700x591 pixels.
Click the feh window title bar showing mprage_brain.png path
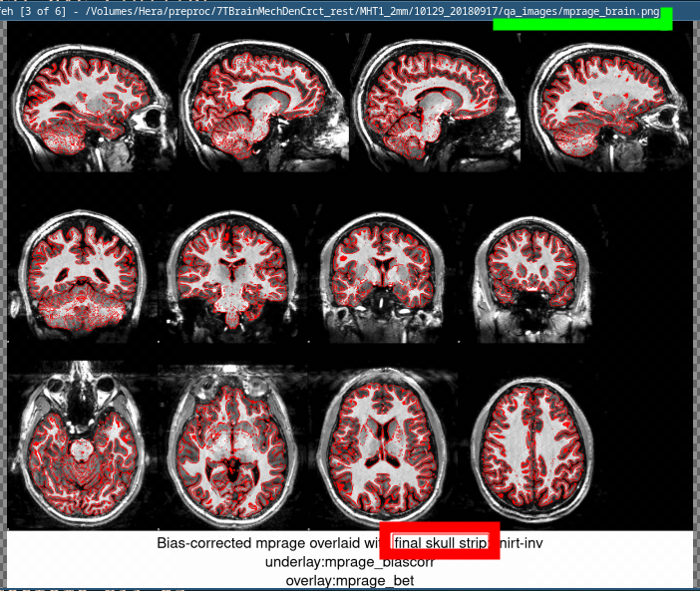[350, 11]
